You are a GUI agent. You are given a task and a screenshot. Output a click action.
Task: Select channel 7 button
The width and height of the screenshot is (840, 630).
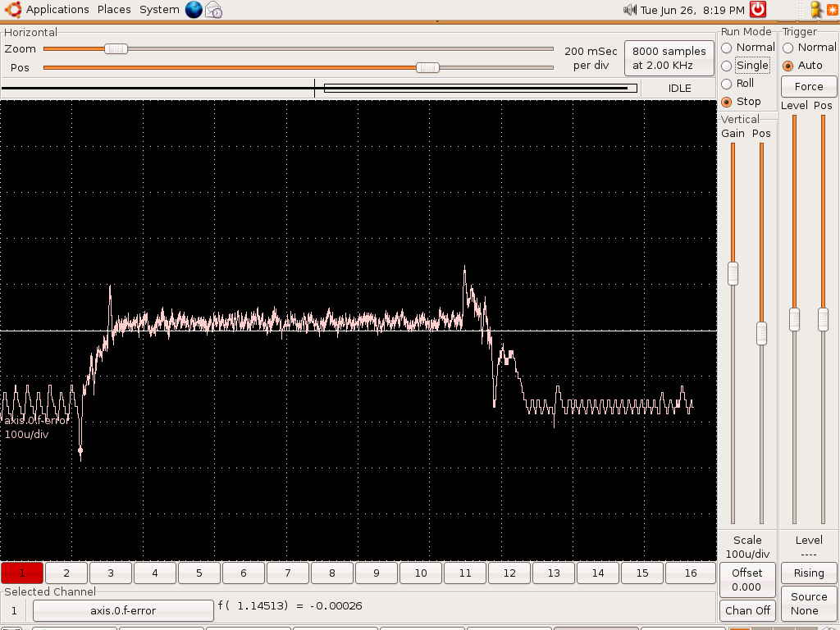pos(288,573)
